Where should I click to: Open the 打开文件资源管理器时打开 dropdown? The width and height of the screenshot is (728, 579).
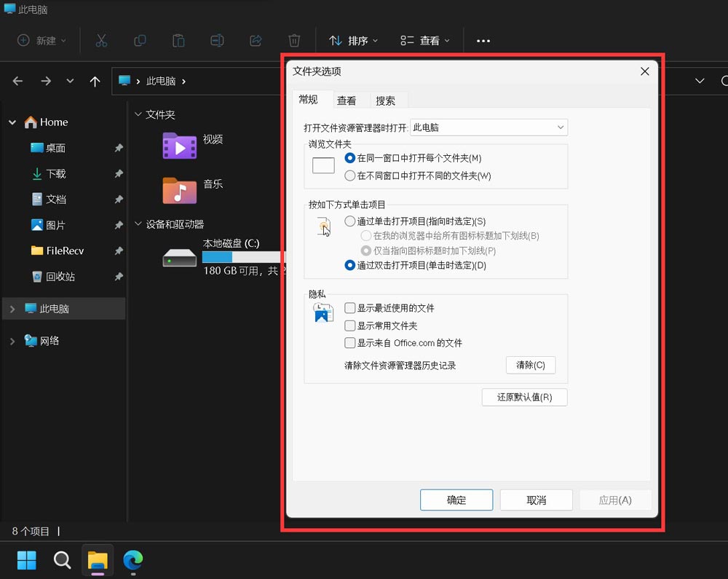coord(488,127)
